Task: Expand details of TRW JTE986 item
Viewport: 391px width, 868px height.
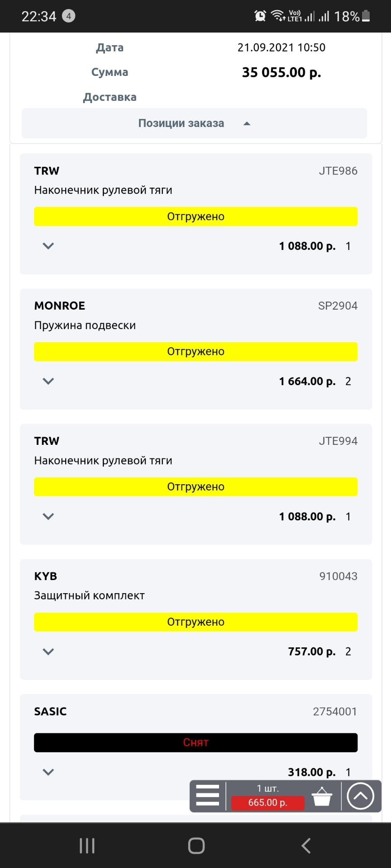Action: (48, 246)
